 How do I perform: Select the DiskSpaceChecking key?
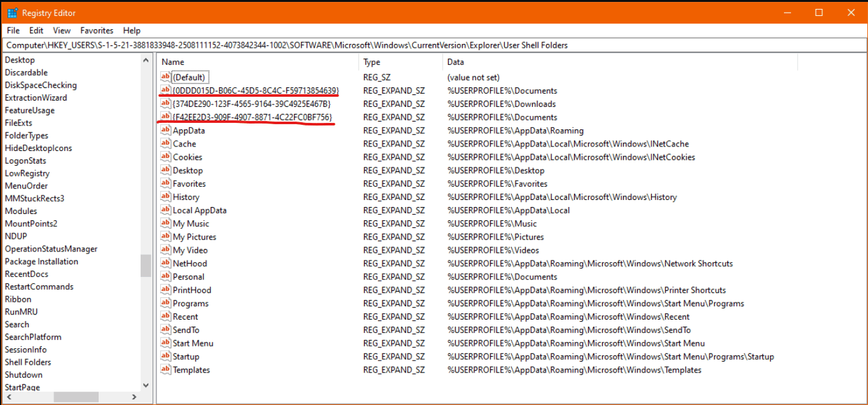click(41, 85)
